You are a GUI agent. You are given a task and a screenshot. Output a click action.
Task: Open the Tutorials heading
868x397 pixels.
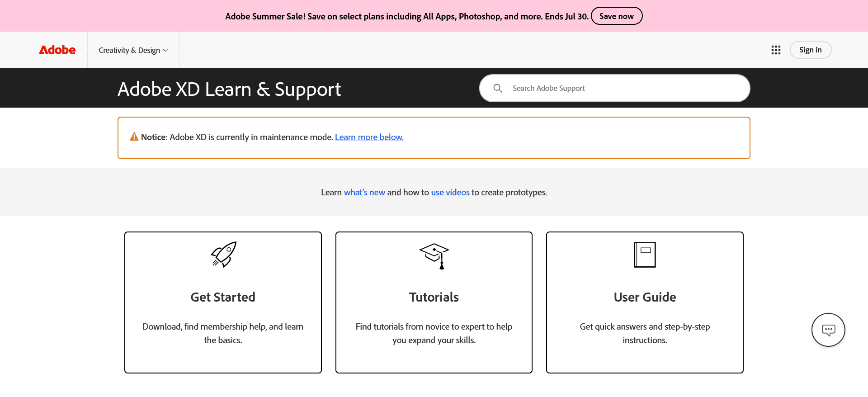point(434,297)
